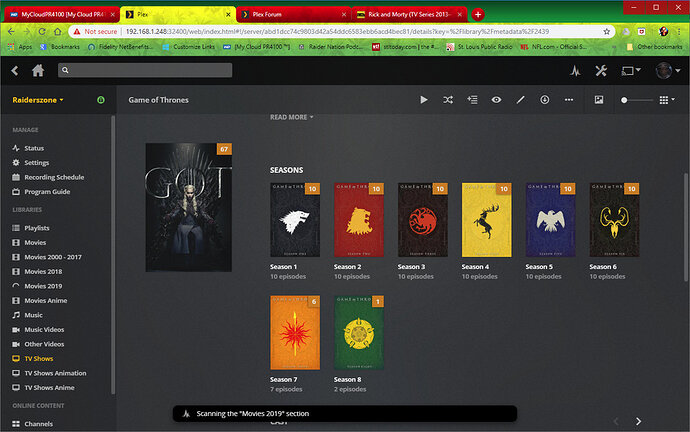Open Season 8 green poster
The height and width of the screenshot is (432, 690).
(359, 333)
